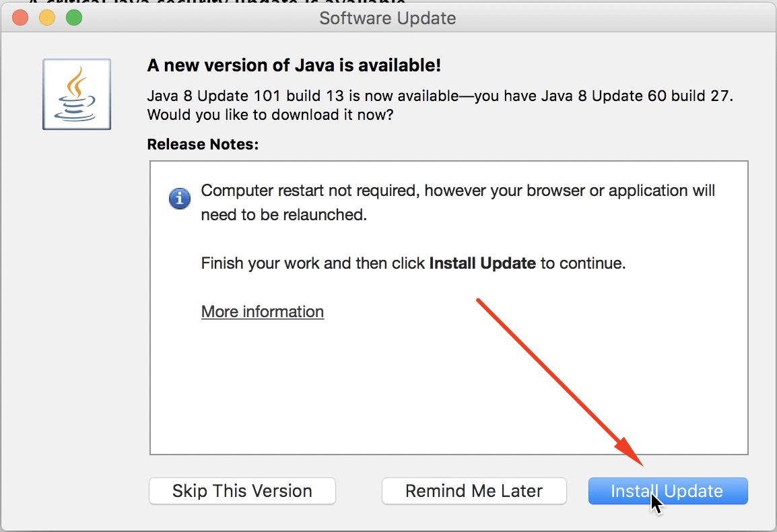This screenshot has width=777, height=532.
Task: Click the bolded Install Update phrase in notes
Action: click(482, 263)
